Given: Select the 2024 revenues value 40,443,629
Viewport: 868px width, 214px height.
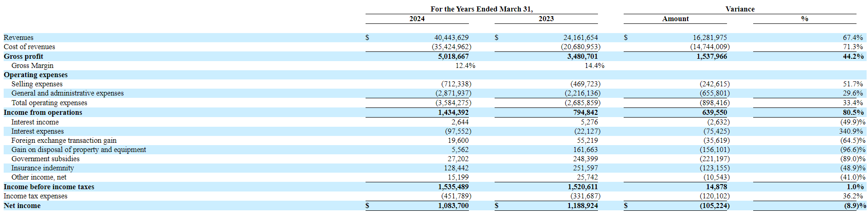Looking at the screenshot, I should click(451, 38).
